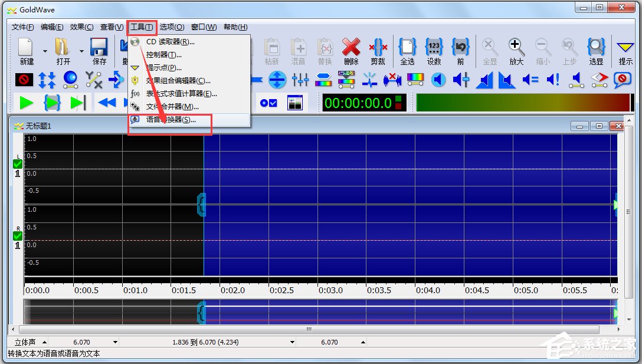
Task: Click the selection start brace marker in waveform
Action: [x=201, y=205]
